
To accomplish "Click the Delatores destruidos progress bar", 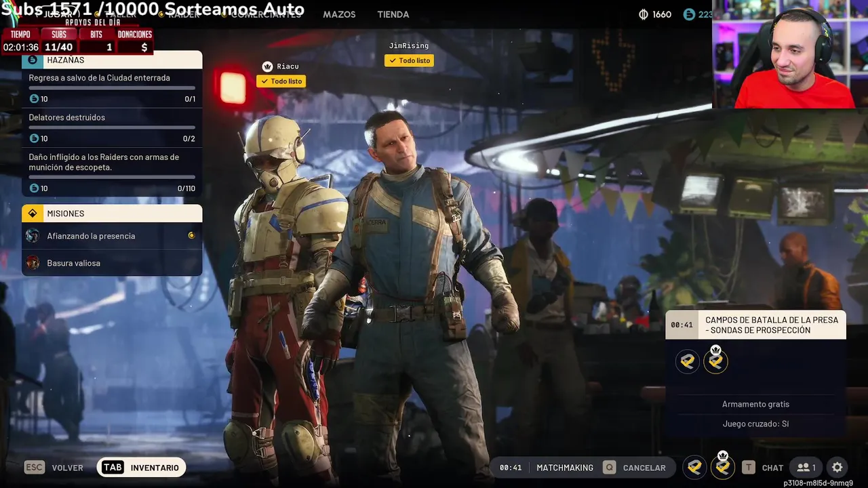I will (x=112, y=127).
